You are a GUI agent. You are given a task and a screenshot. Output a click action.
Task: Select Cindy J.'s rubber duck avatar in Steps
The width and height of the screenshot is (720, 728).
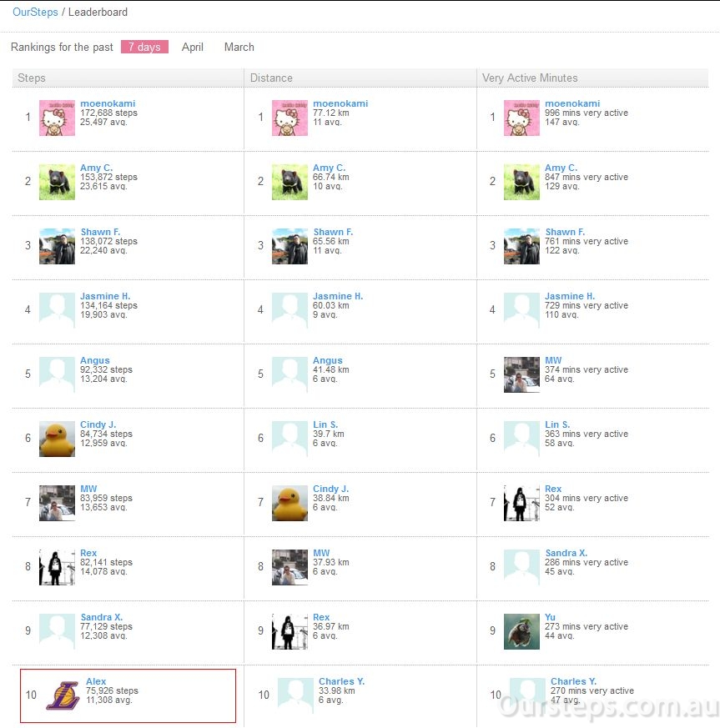[x=57, y=439]
